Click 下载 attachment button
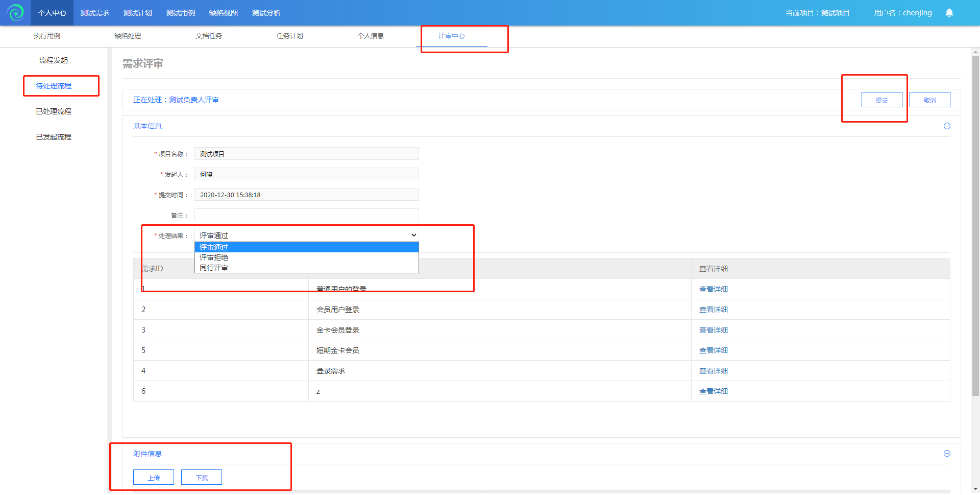The image size is (980, 495). click(x=202, y=478)
